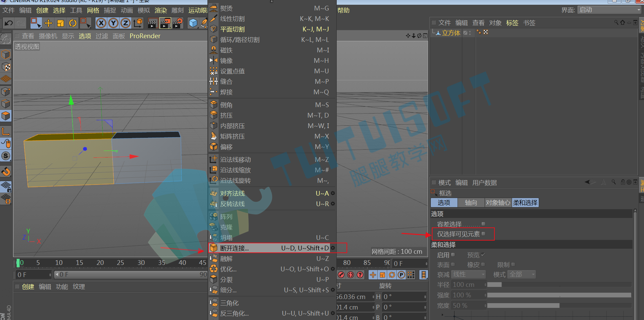Add a Cube primitive from toolbar
Image resolution: width=644 pixels, height=320 pixels.
coord(193,23)
